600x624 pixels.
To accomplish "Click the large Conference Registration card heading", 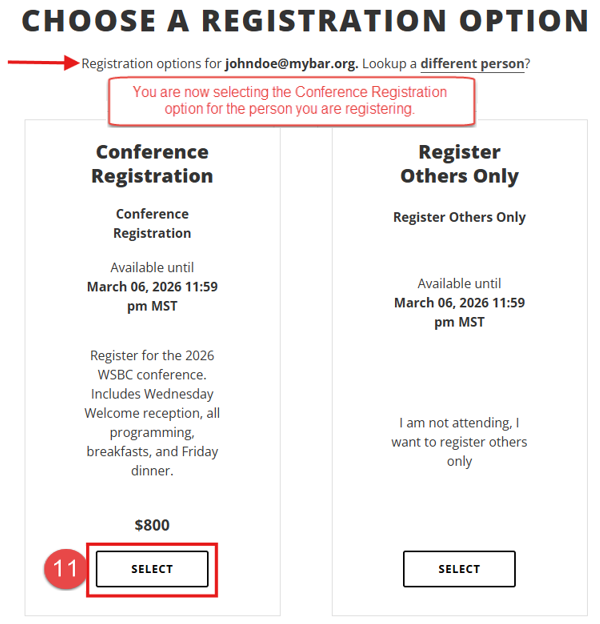I will [152, 164].
